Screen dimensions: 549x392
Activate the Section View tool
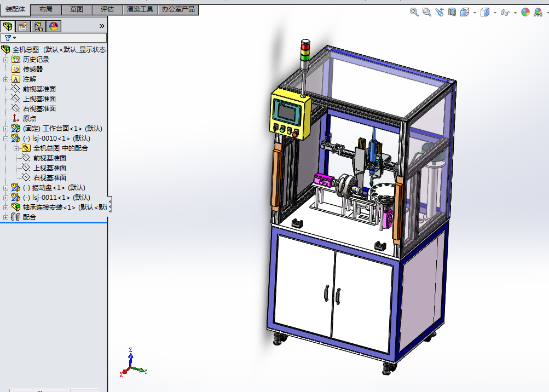(452, 12)
